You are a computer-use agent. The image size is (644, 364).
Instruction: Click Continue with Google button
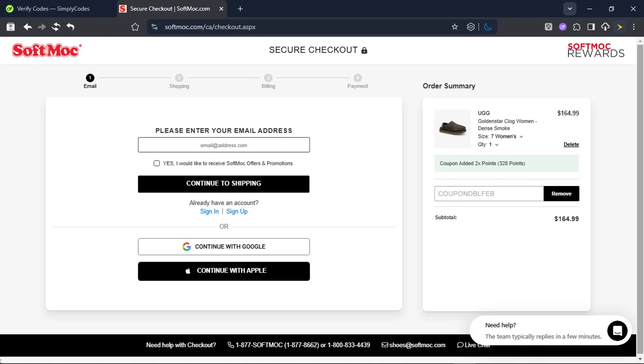pyautogui.click(x=224, y=247)
